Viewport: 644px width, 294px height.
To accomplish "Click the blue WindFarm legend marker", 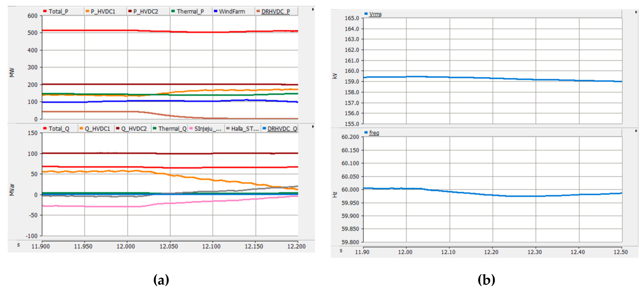I will click(215, 11).
